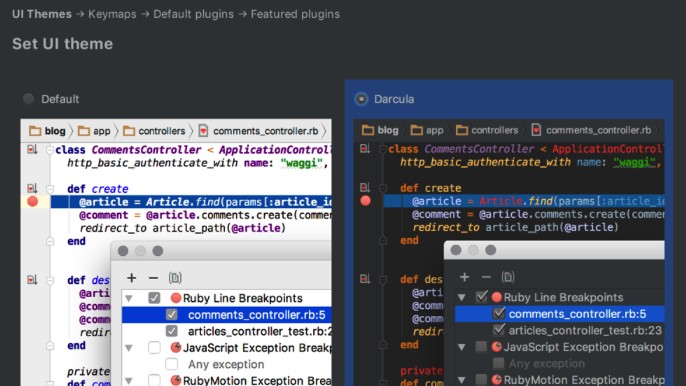Select articles_controller_test.rb:23 row in Darcula preview
This screenshot has height=386, width=686.
(x=560, y=330)
